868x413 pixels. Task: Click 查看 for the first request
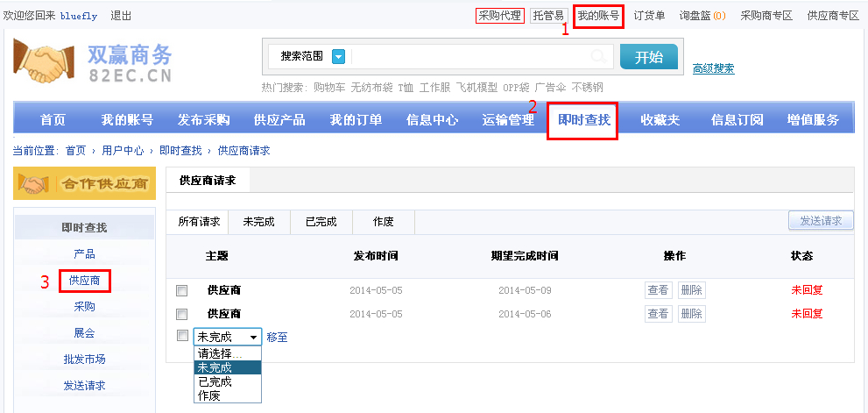(658, 290)
